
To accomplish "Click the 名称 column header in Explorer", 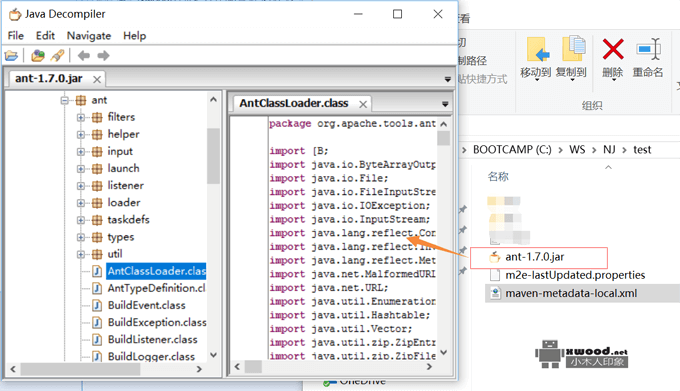I will [498, 176].
